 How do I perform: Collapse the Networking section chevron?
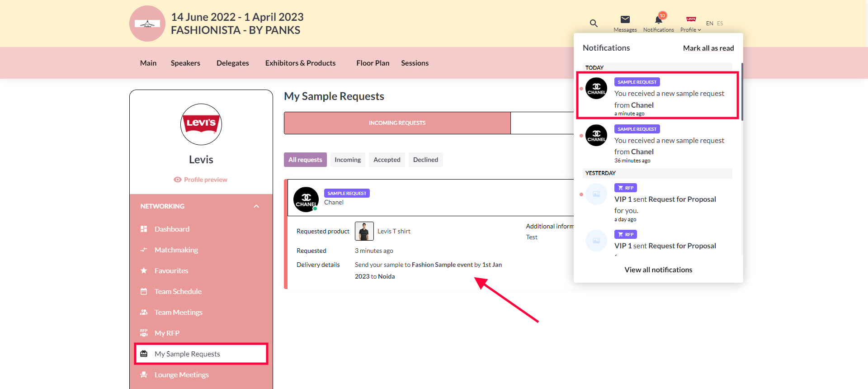(256, 206)
